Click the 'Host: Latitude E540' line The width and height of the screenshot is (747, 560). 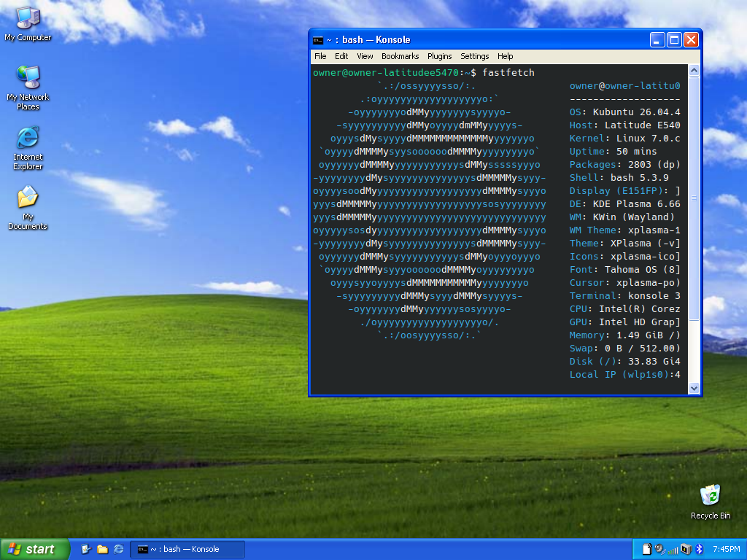[x=624, y=125]
